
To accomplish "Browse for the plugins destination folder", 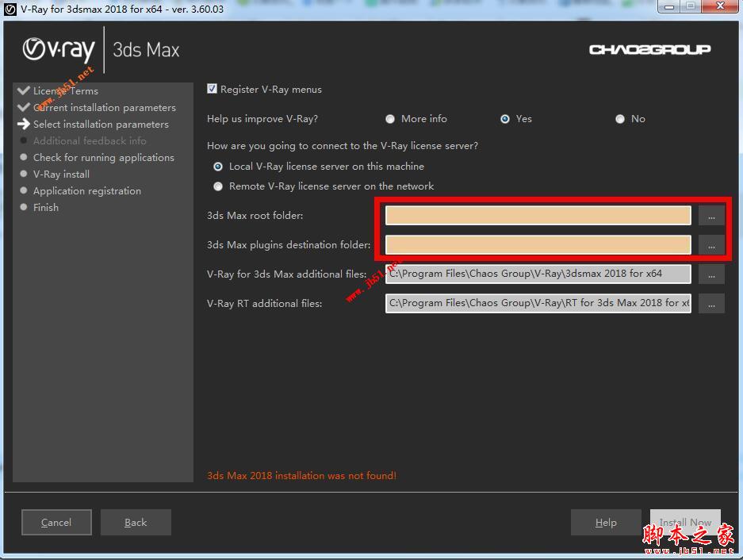I will click(x=711, y=245).
